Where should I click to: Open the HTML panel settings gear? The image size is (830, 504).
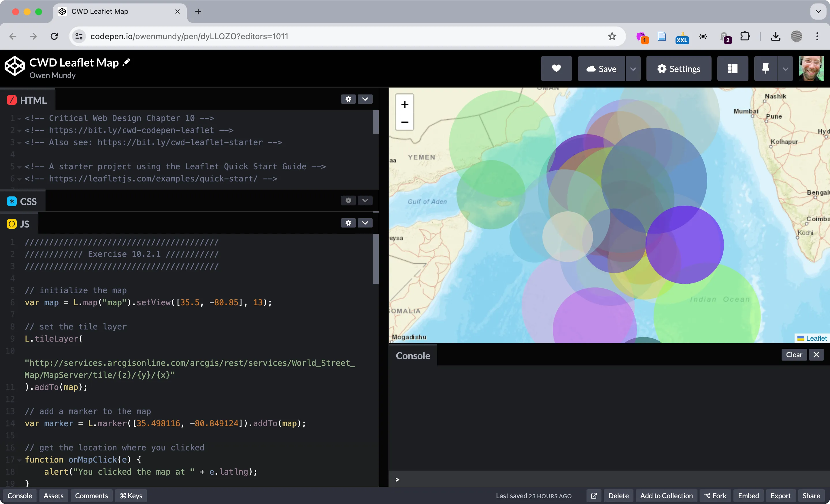348,99
